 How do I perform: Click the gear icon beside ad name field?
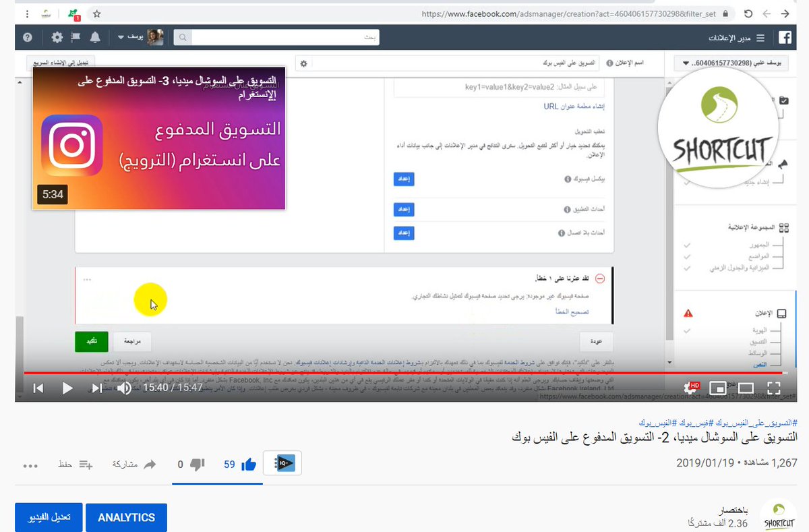pos(303,63)
